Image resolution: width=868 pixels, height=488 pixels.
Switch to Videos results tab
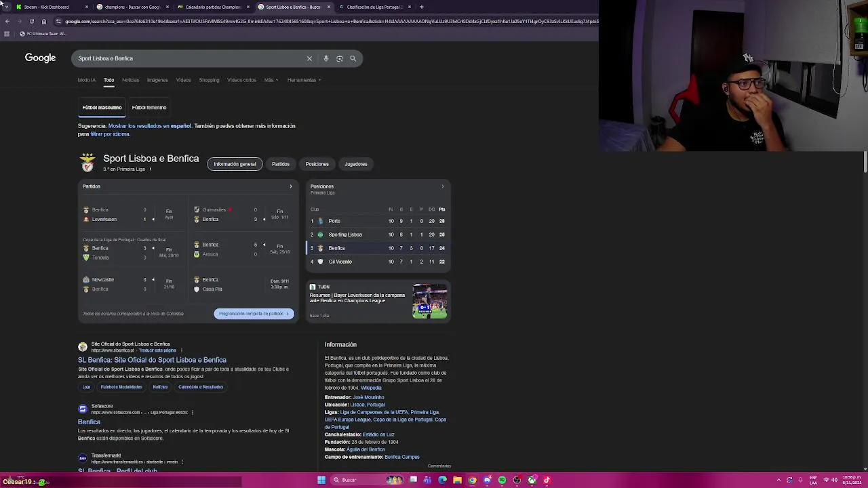click(184, 80)
